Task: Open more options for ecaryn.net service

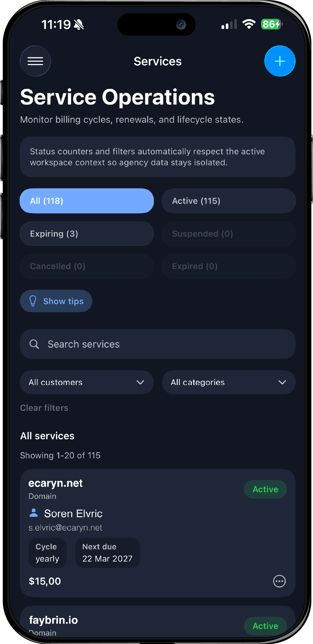Action: point(279,581)
